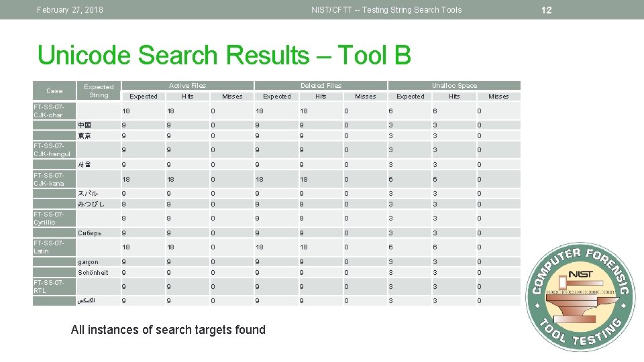644x362 pixels.
Task: Click the Korean expected string 서울
Action: (85, 165)
